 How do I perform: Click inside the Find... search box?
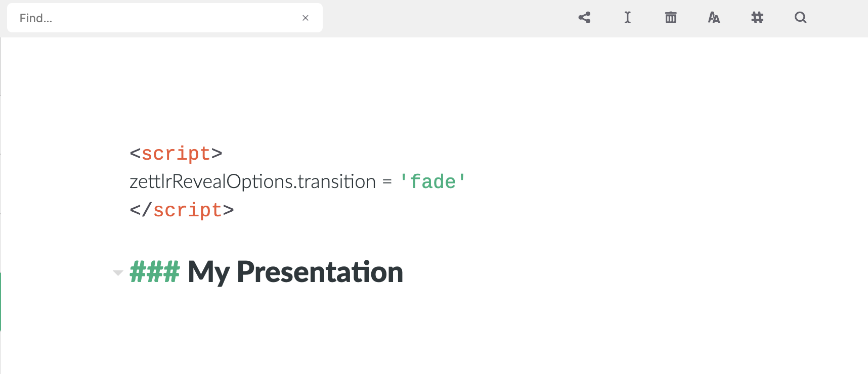152,18
